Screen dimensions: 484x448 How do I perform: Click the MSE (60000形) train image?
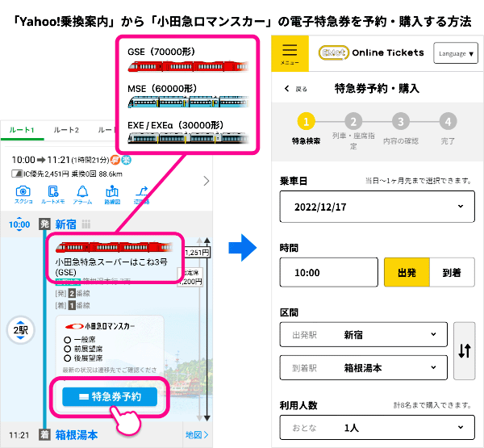pyautogui.click(x=188, y=102)
